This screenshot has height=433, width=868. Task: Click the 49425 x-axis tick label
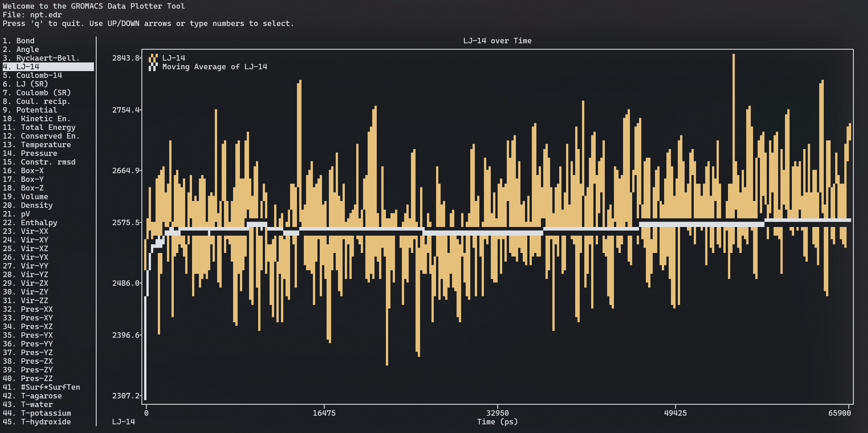[x=676, y=413]
